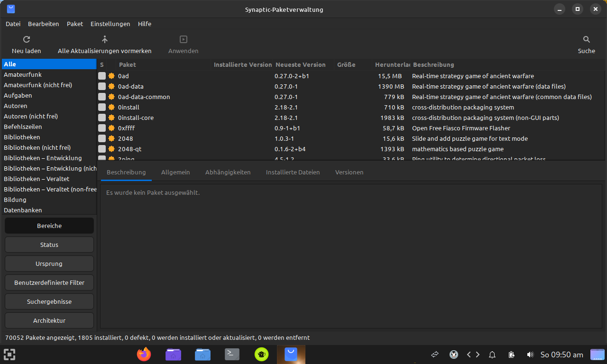Click the Neu laden reload icon

click(27, 40)
